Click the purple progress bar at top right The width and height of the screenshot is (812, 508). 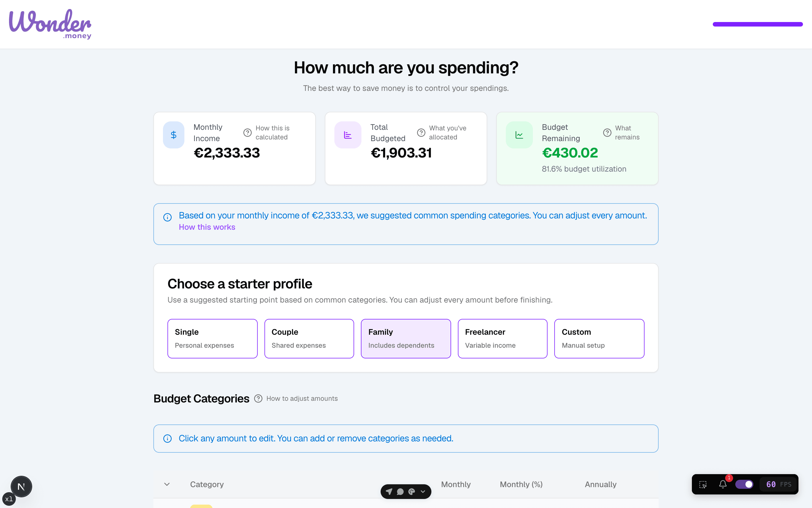[758, 24]
